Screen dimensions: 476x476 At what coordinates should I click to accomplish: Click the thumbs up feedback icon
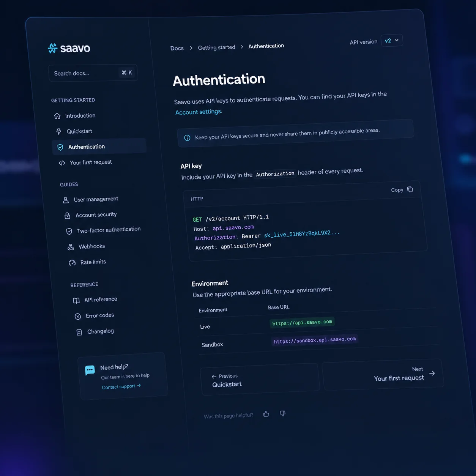click(x=266, y=414)
